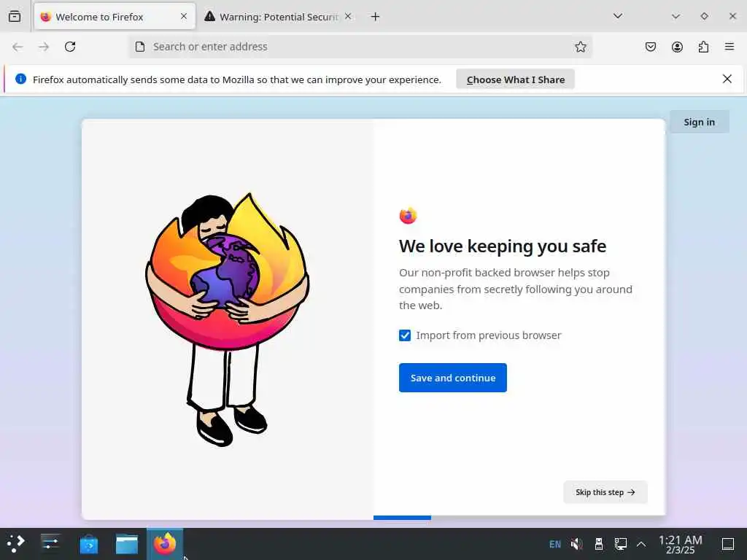747x560 pixels.
Task: Expand hidden system tray icons
Action: coord(641,544)
